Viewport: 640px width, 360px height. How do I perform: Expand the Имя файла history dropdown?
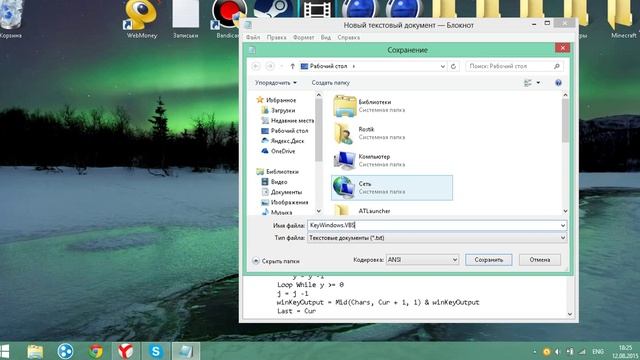tap(563, 225)
